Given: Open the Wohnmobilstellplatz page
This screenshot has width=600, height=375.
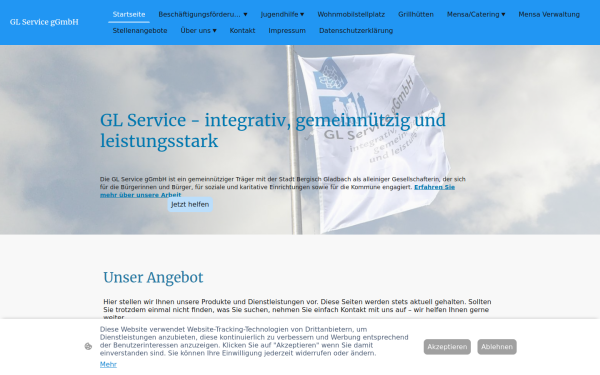Looking at the screenshot, I should coord(351,15).
